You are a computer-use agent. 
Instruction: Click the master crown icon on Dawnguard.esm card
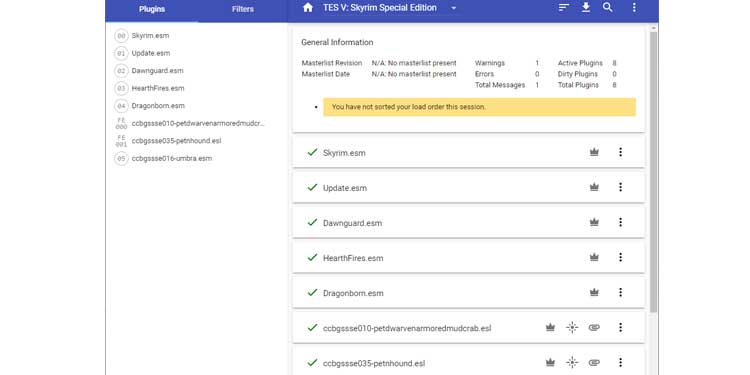pyautogui.click(x=594, y=222)
